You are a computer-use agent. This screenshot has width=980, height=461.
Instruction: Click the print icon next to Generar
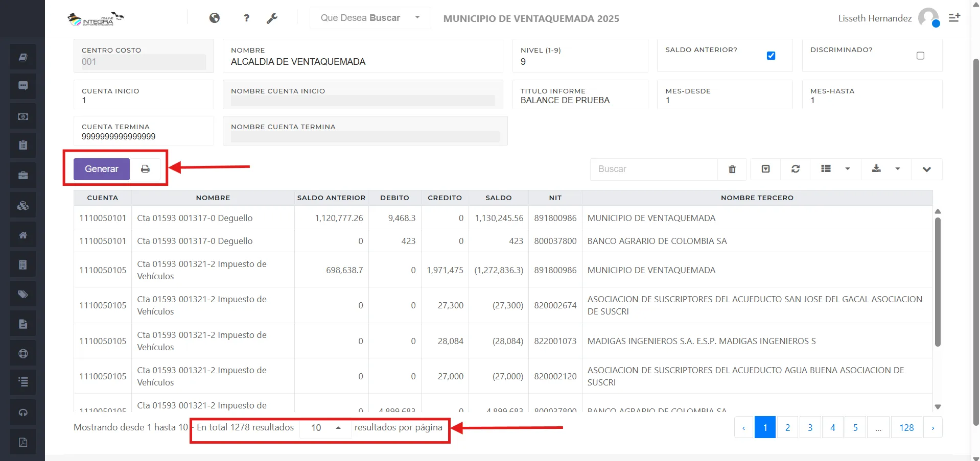(x=145, y=168)
